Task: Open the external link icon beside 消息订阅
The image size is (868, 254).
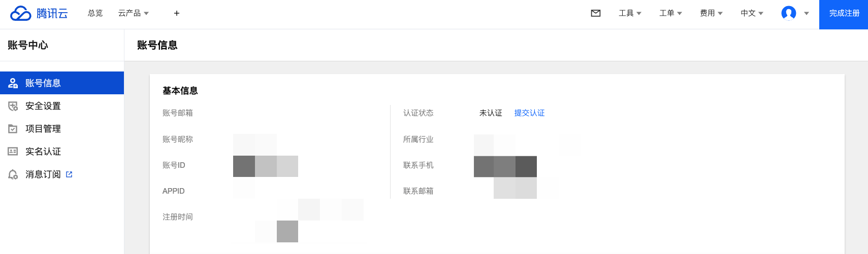Action: pos(69,174)
